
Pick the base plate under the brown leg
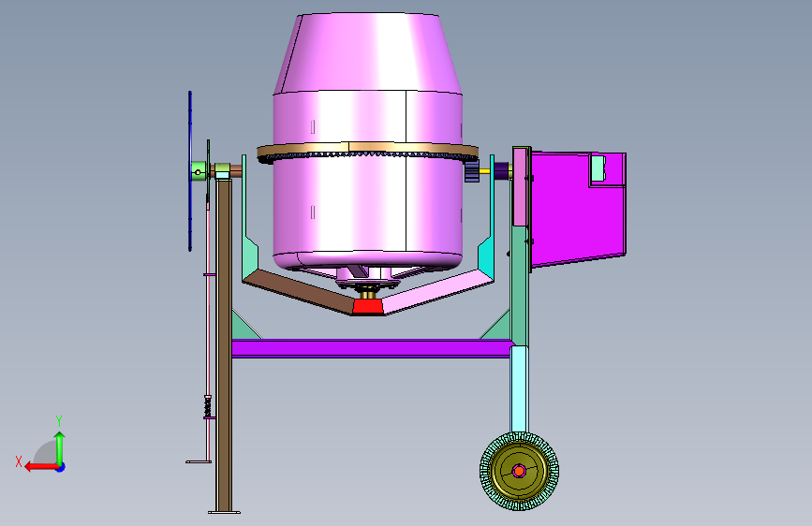click(x=224, y=513)
